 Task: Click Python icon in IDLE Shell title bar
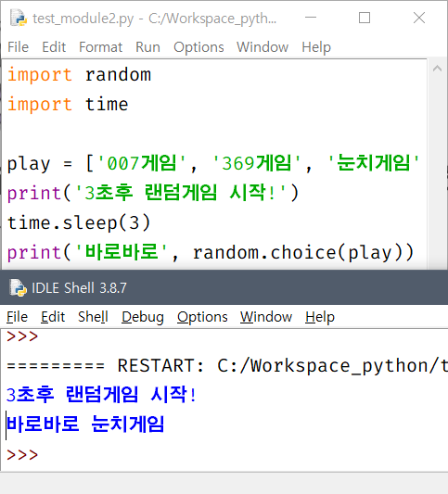18,287
